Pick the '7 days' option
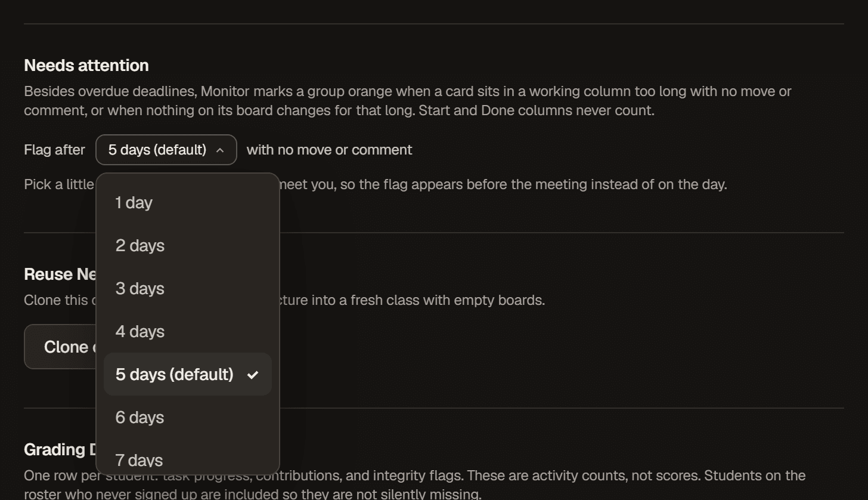Viewport: 868px width, 500px height. coord(188,458)
